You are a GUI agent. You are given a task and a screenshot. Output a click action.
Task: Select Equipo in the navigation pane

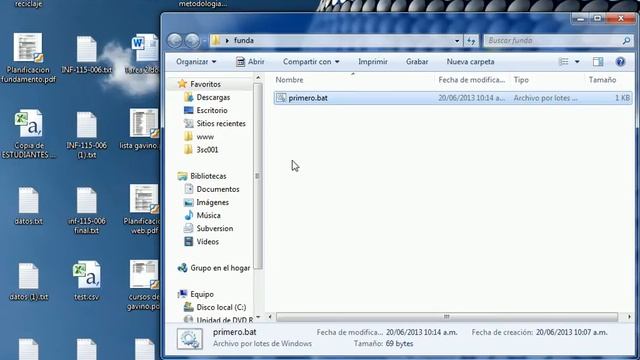tap(202, 294)
